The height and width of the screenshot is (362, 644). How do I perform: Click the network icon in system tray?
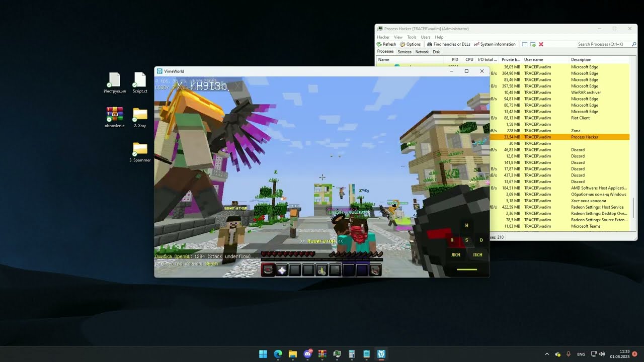(x=594, y=354)
